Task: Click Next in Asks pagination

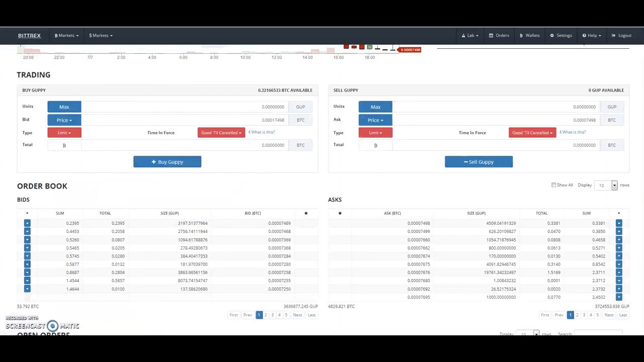Action: pyautogui.click(x=609, y=315)
